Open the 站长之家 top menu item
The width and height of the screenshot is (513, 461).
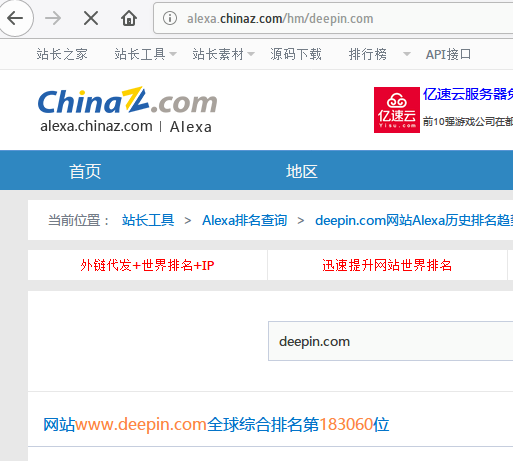tap(62, 54)
